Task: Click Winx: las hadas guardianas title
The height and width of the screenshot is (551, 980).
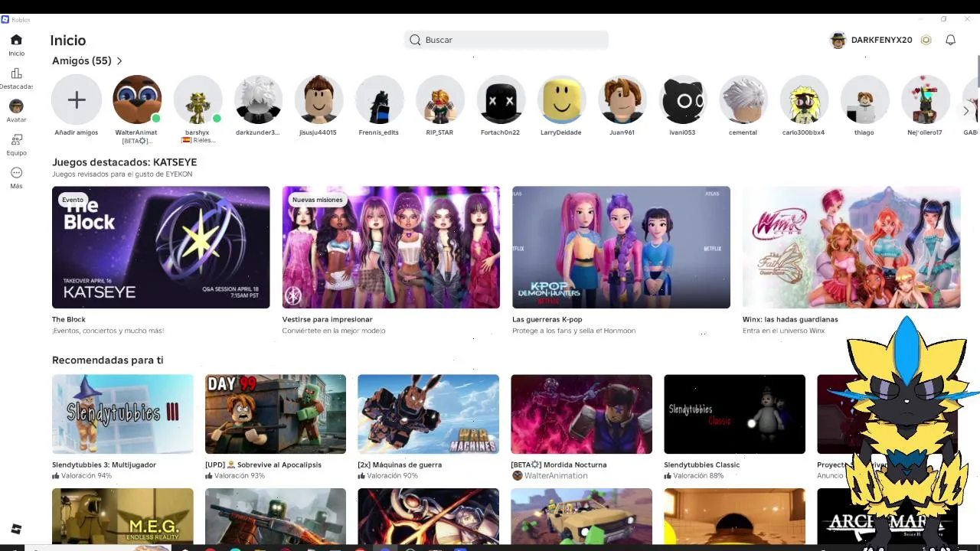Action: (x=790, y=319)
